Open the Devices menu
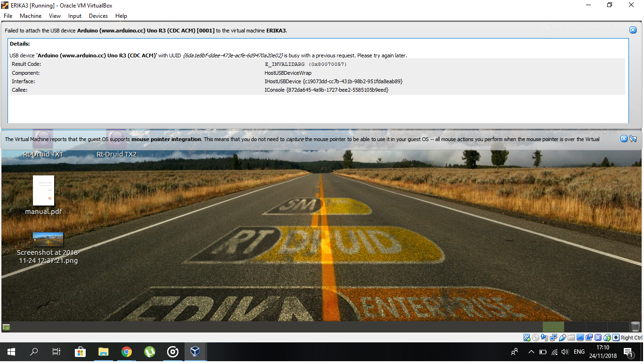 98,16
